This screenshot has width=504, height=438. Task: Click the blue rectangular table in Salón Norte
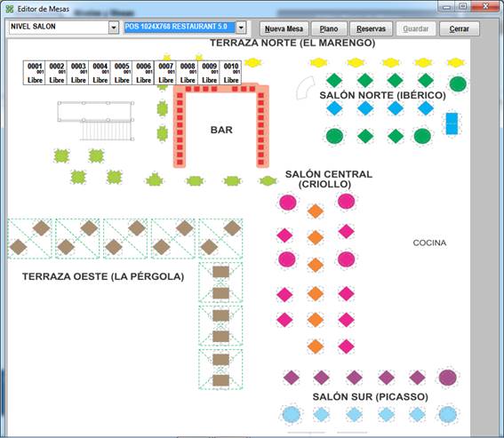[x=452, y=123]
